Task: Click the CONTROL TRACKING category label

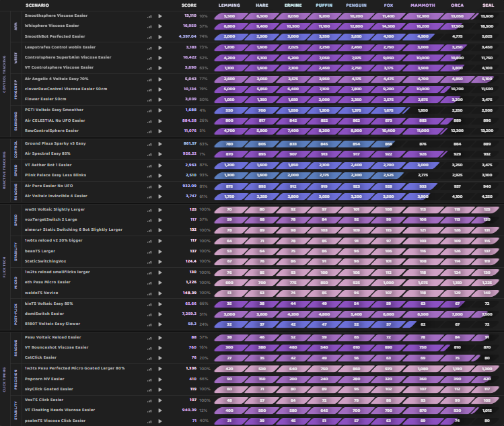Action: click(5, 74)
